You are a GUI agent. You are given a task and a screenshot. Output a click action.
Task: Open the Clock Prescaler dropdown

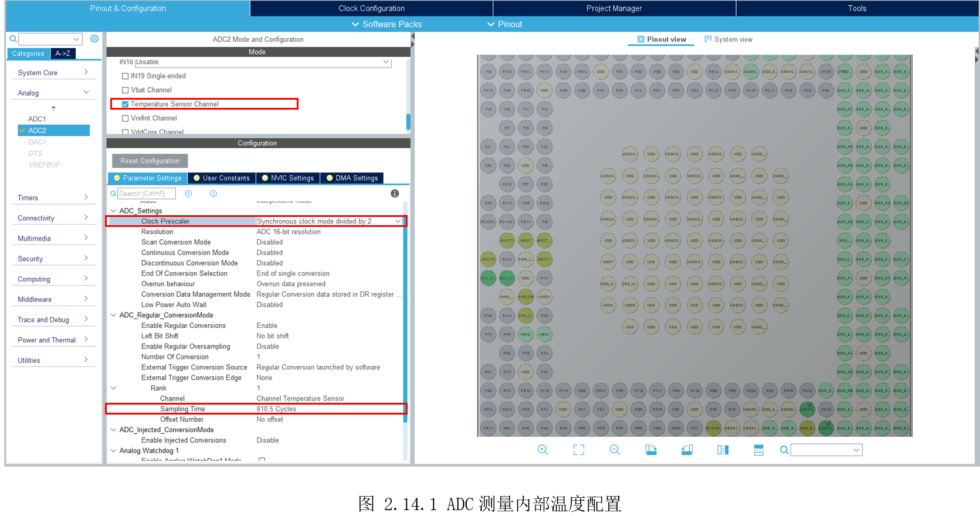coord(398,222)
